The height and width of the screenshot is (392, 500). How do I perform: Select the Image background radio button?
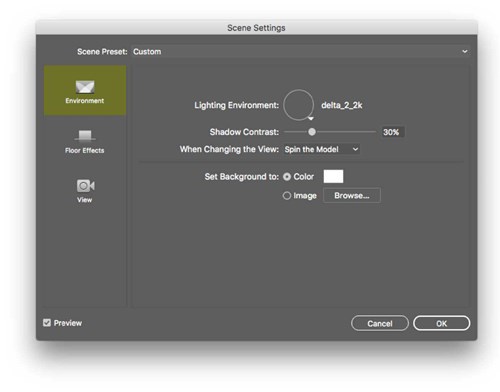pyautogui.click(x=287, y=196)
